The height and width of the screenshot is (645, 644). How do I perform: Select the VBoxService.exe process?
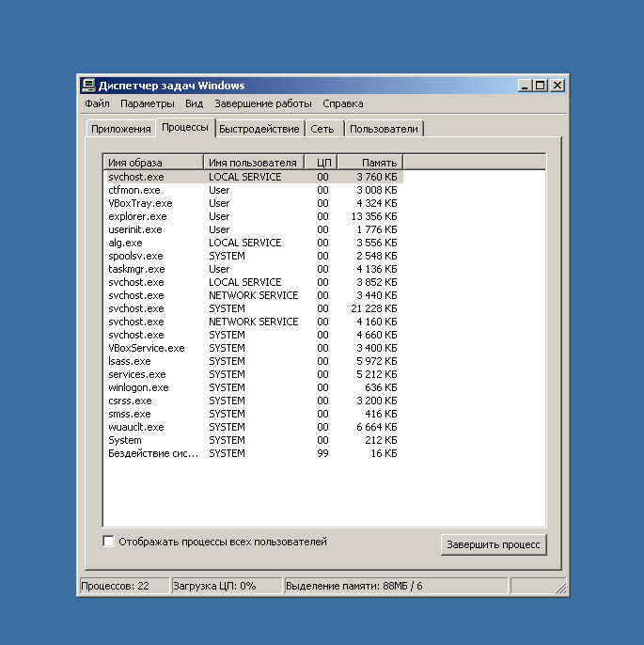coord(253,348)
